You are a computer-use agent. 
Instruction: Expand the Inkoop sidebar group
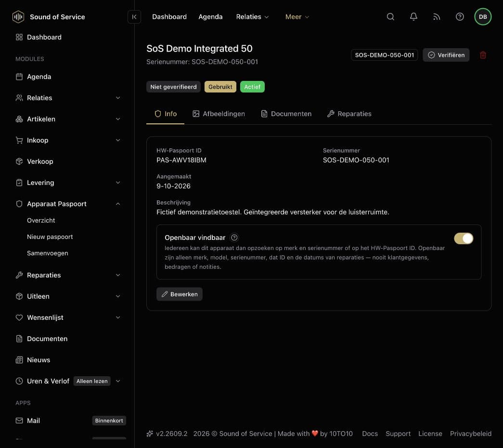point(68,140)
